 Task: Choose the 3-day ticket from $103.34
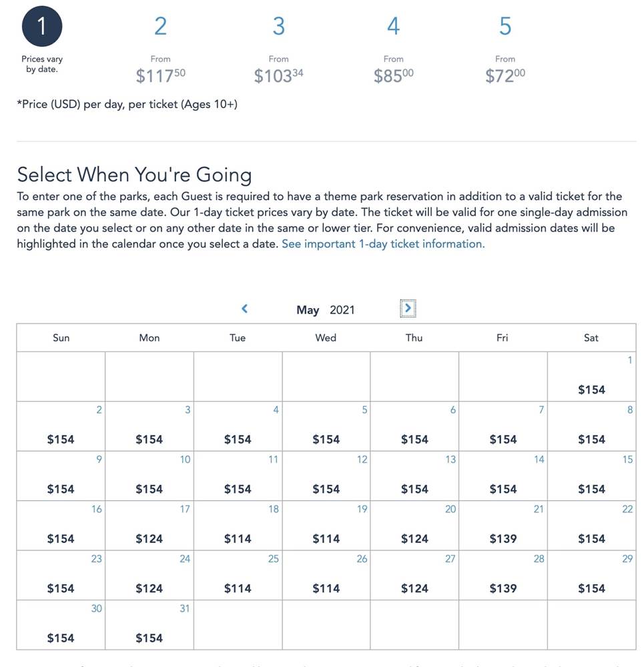click(278, 27)
